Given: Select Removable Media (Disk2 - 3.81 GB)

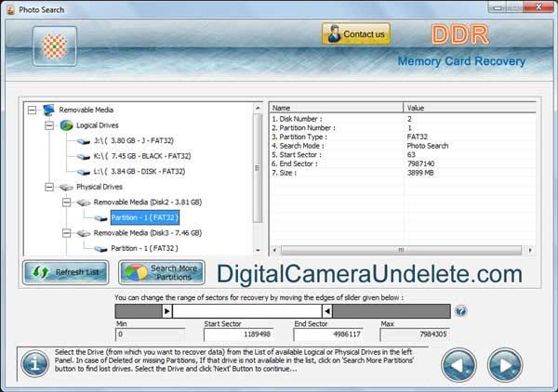Looking at the screenshot, I should pyautogui.click(x=148, y=203).
